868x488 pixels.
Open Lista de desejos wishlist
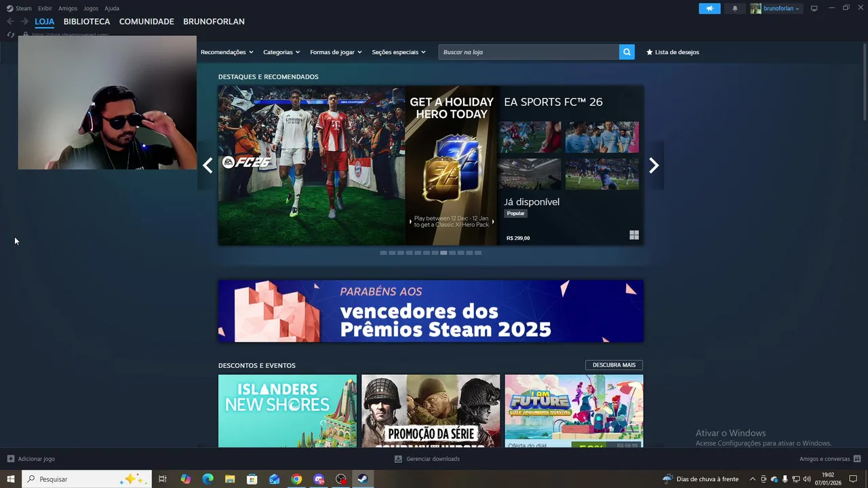[x=673, y=52]
